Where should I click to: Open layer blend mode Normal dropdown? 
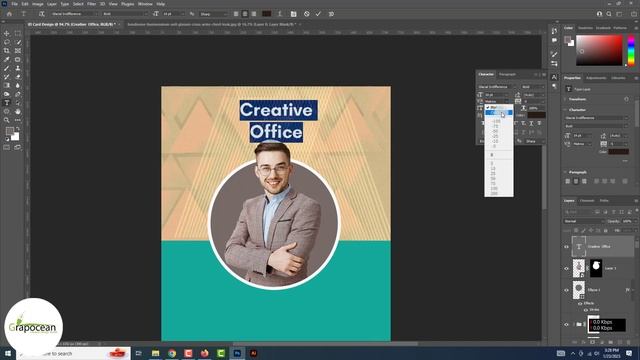tap(584, 221)
